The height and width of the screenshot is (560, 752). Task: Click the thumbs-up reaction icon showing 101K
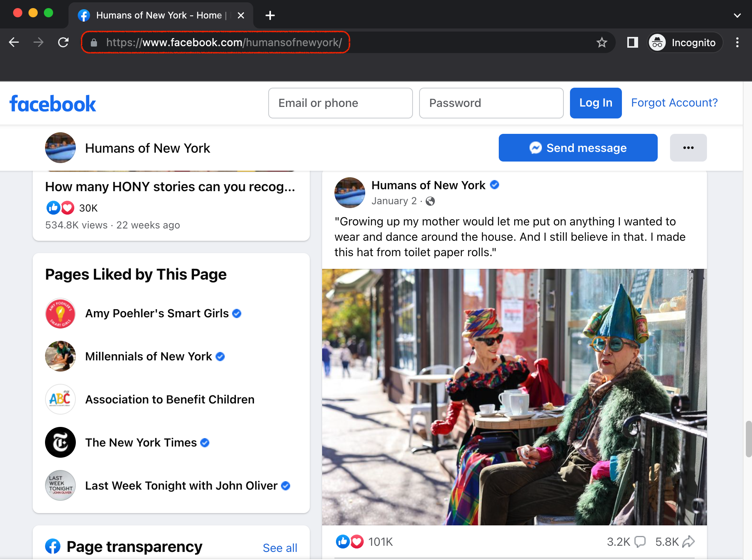[x=343, y=542]
